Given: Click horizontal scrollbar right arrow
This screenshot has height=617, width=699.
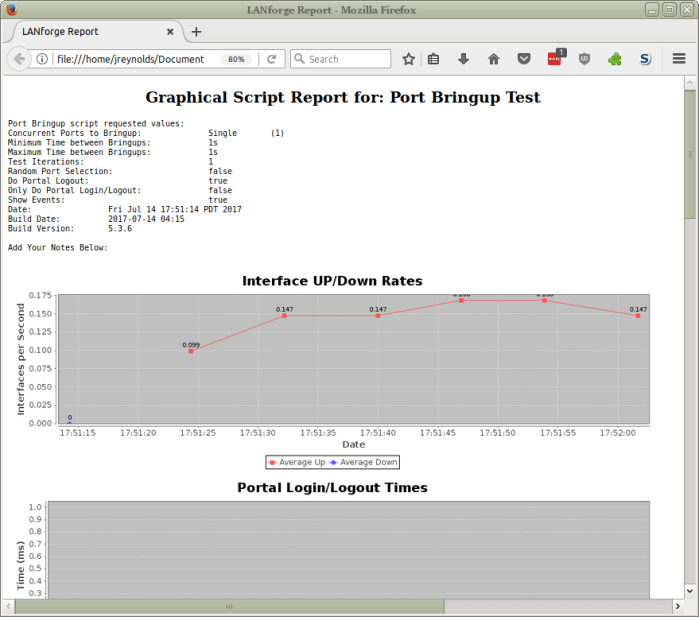Looking at the screenshot, I should tap(678, 606).
